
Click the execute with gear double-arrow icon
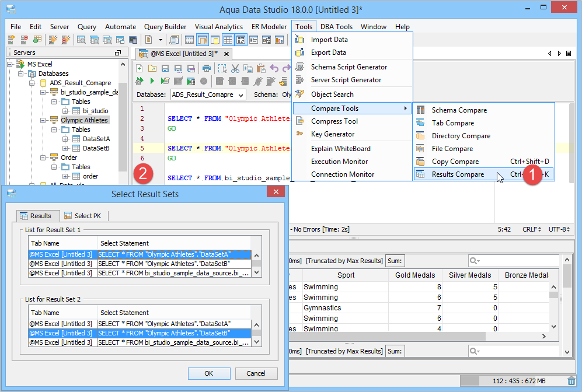tap(139, 81)
